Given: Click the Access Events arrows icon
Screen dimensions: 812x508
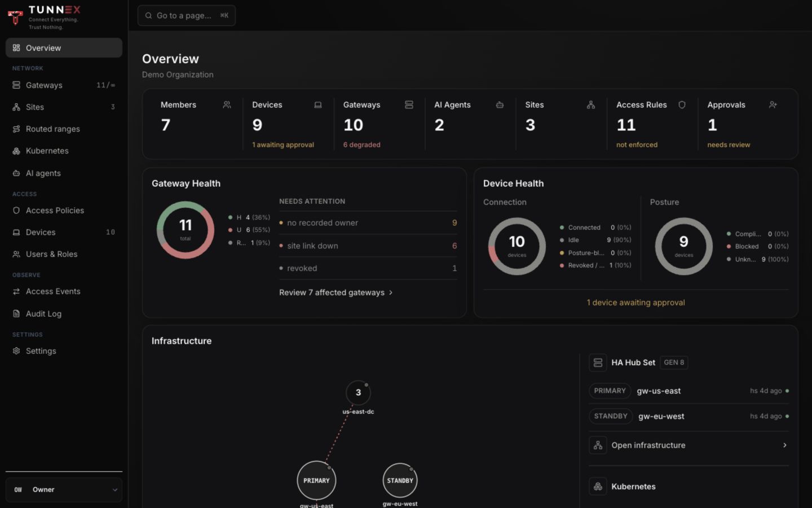Looking at the screenshot, I should (x=16, y=292).
